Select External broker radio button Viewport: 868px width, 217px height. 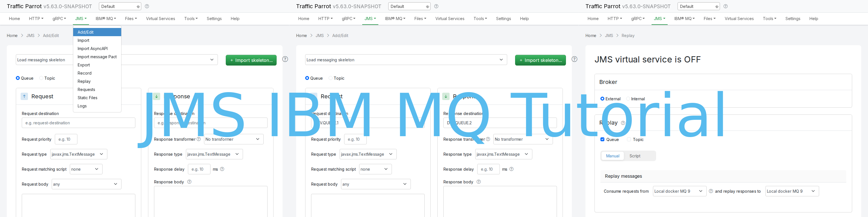[x=602, y=99]
